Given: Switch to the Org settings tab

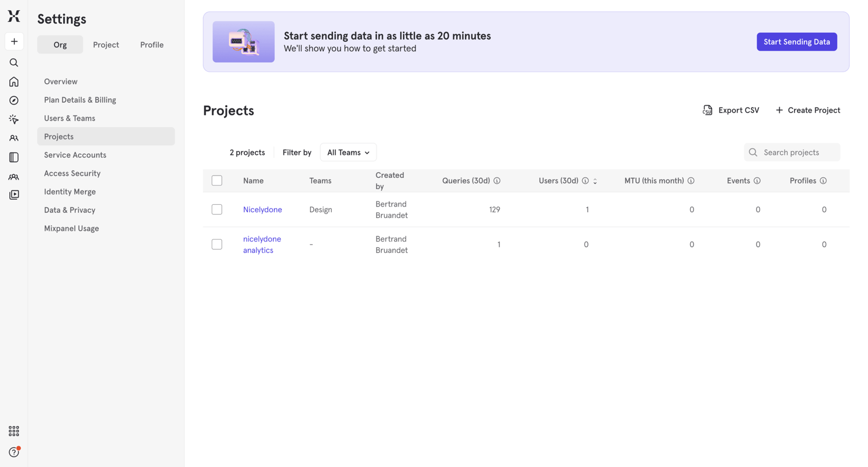Looking at the screenshot, I should click(x=60, y=45).
